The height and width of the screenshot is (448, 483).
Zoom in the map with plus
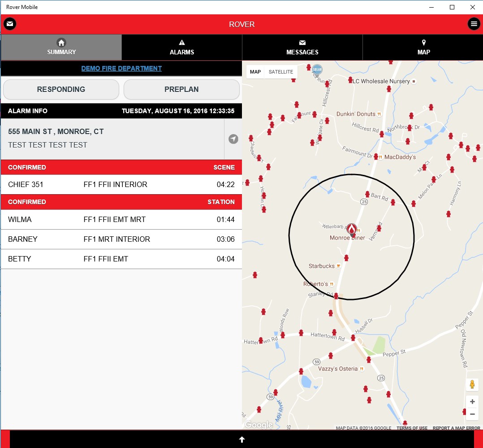472,401
